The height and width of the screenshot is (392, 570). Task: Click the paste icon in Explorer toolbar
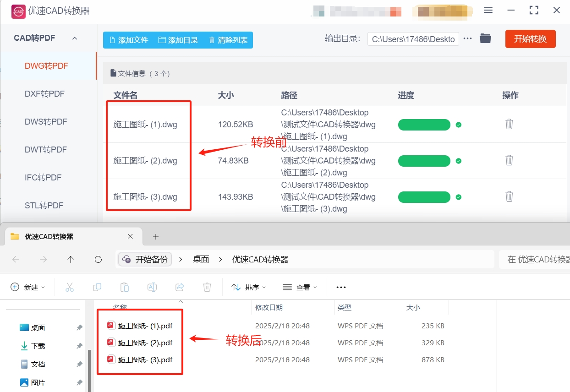click(x=125, y=287)
